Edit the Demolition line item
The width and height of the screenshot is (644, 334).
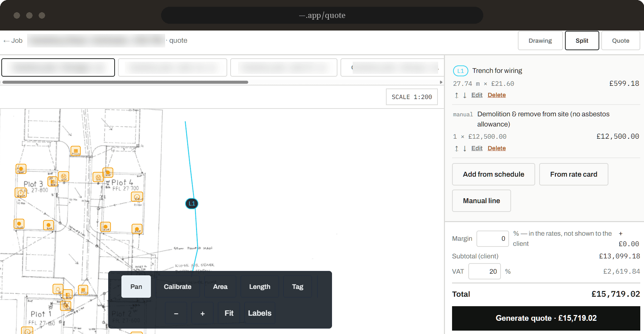477,148
